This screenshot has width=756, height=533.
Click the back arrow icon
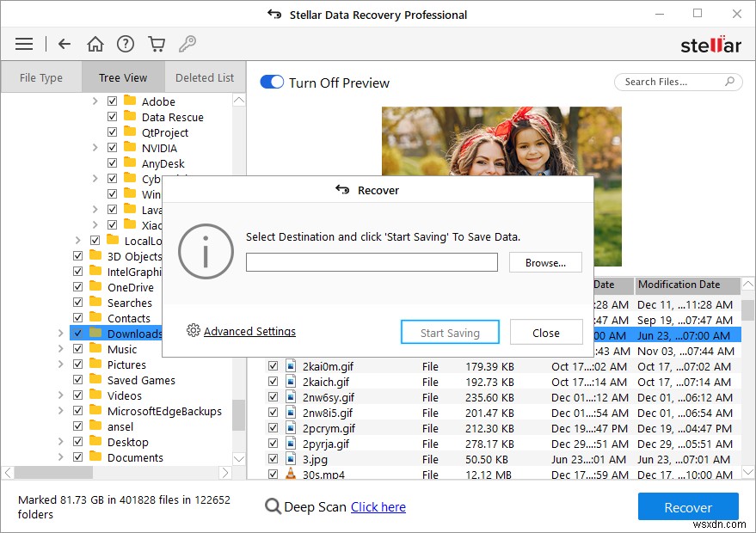(x=65, y=43)
